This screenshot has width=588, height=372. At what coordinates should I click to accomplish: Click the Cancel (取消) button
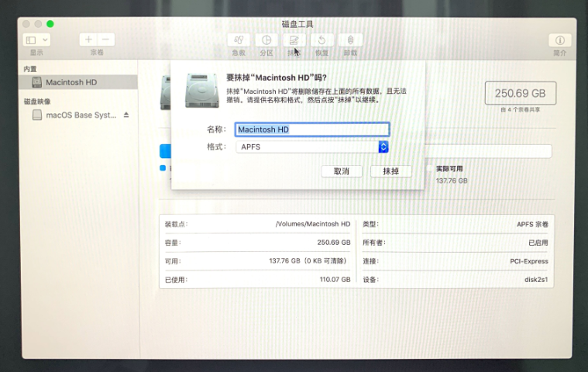coord(342,171)
